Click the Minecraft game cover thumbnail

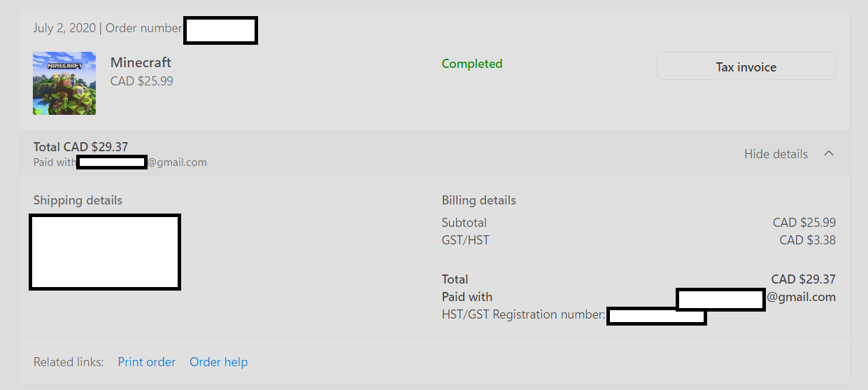[x=64, y=83]
